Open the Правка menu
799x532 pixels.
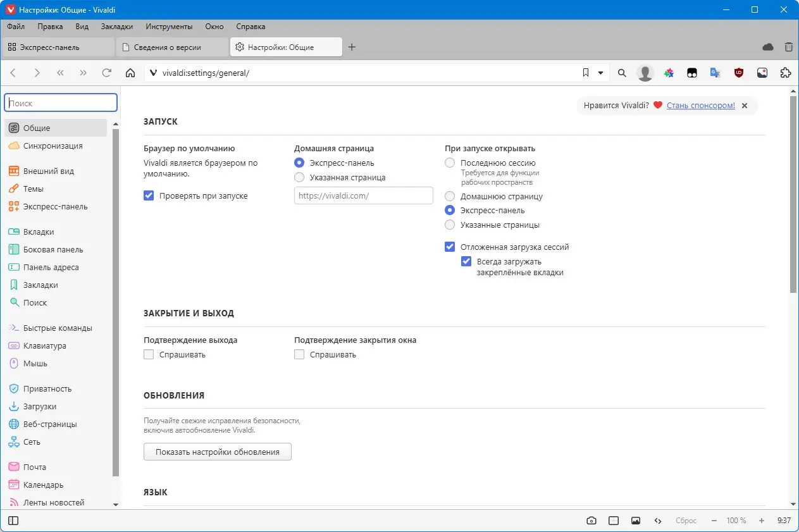pos(50,27)
